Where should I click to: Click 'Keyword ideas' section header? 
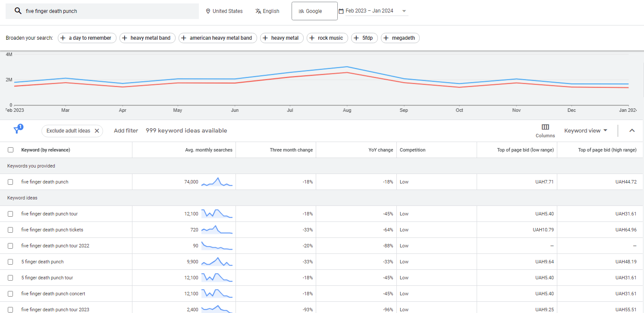pos(22,198)
